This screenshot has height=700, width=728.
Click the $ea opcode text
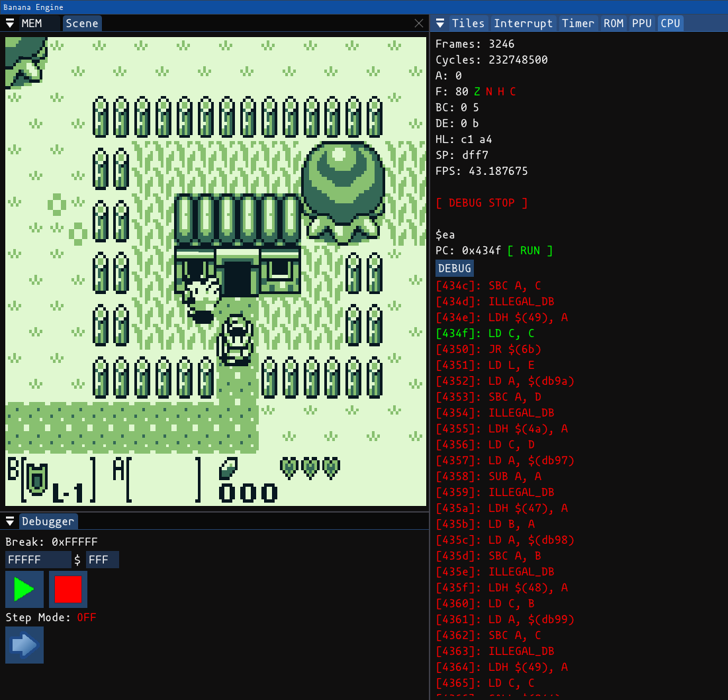click(445, 235)
